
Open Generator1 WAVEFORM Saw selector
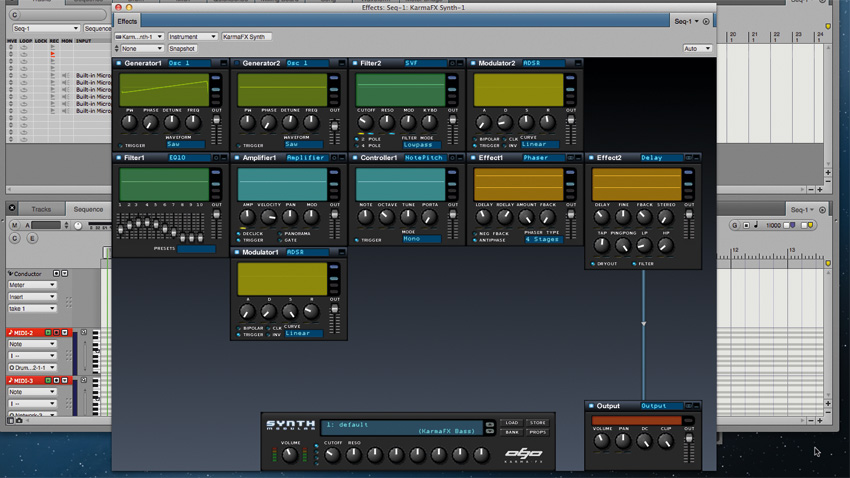click(185, 145)
